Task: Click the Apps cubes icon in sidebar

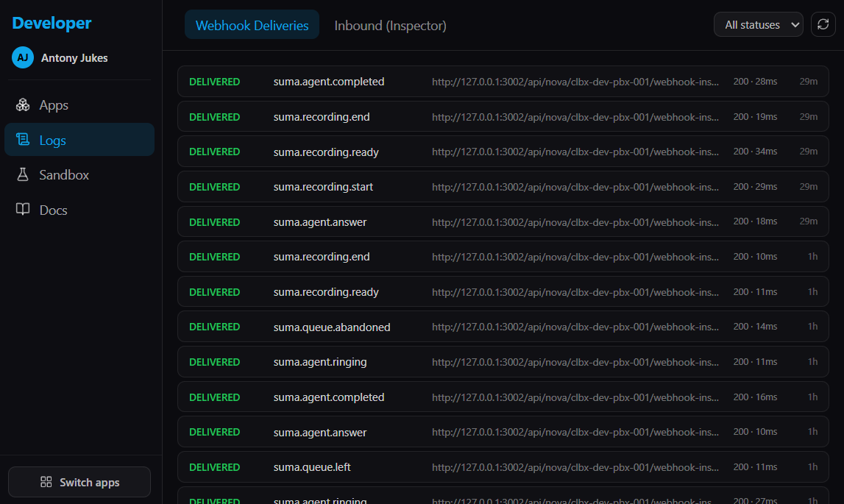Action: click(23, 105)
